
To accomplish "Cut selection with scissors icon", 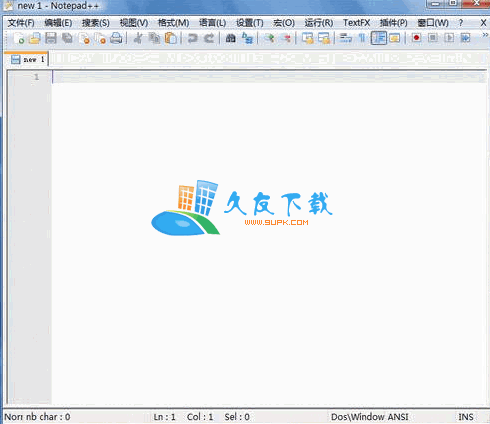I will click(x=138, y=38).
